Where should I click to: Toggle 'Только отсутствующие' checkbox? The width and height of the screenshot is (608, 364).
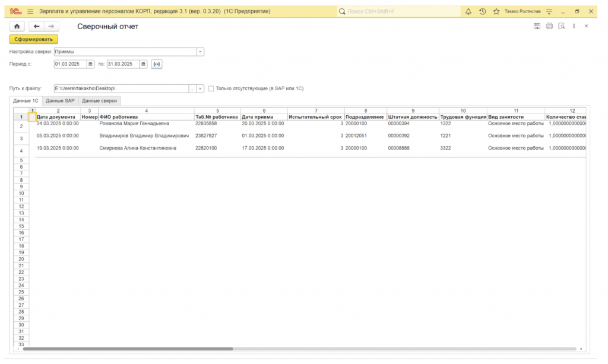click(211, 88)
